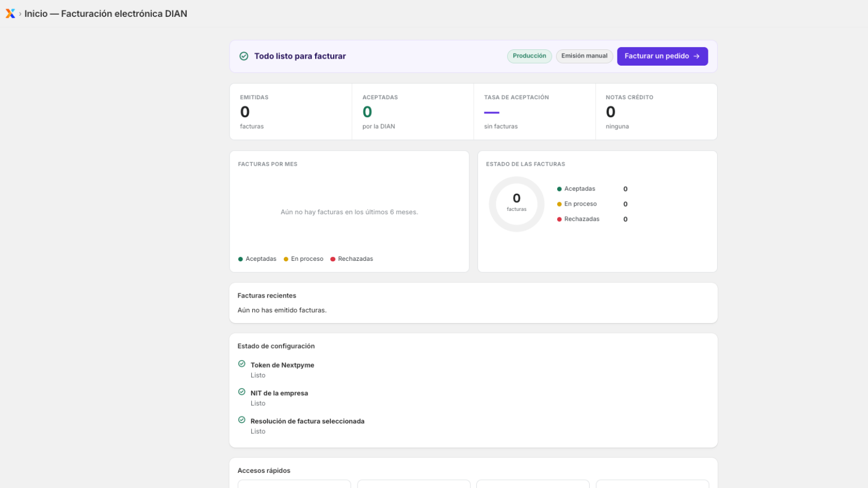Click the yellow En proceso dot in the status legend
Viewport: 868px width, 488px height.
click(559, 204)
